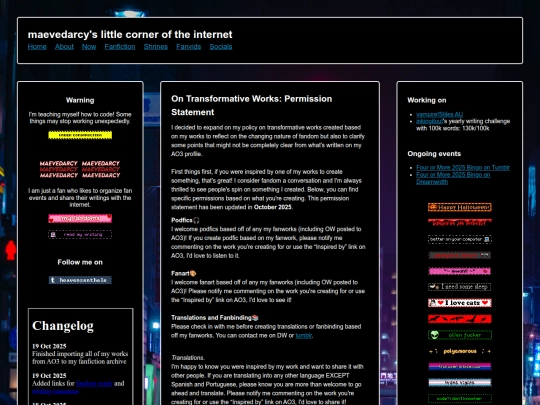Open the 'fandom reads' changelog link

pos(94,383)
